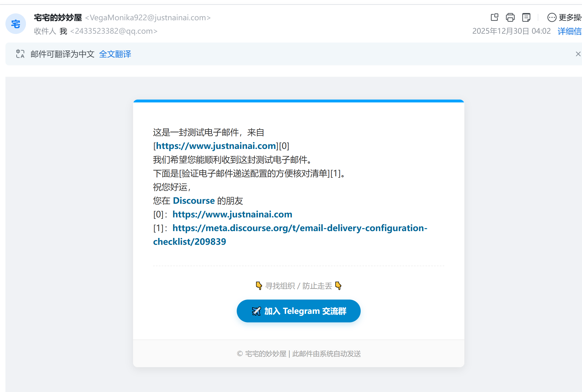Click right pointing-down hand emoji
582x392 pixels.
[338, 286]
